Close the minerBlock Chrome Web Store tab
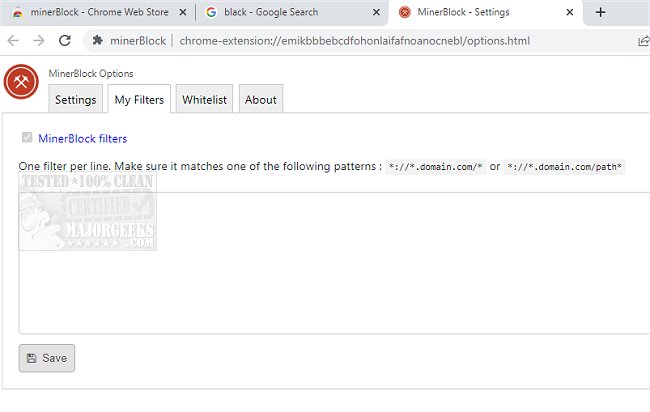Viewport: 650px width, 412px height. click(182, 12)
